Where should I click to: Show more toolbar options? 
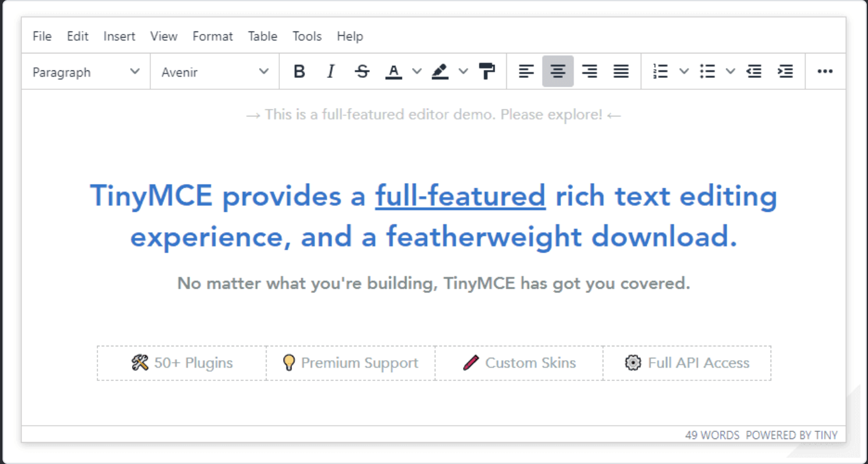(x=825, y=72)
